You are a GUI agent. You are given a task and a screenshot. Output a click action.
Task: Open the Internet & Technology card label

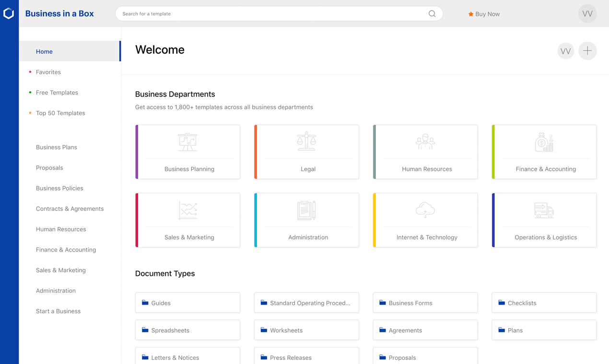(x=427, y=238)
